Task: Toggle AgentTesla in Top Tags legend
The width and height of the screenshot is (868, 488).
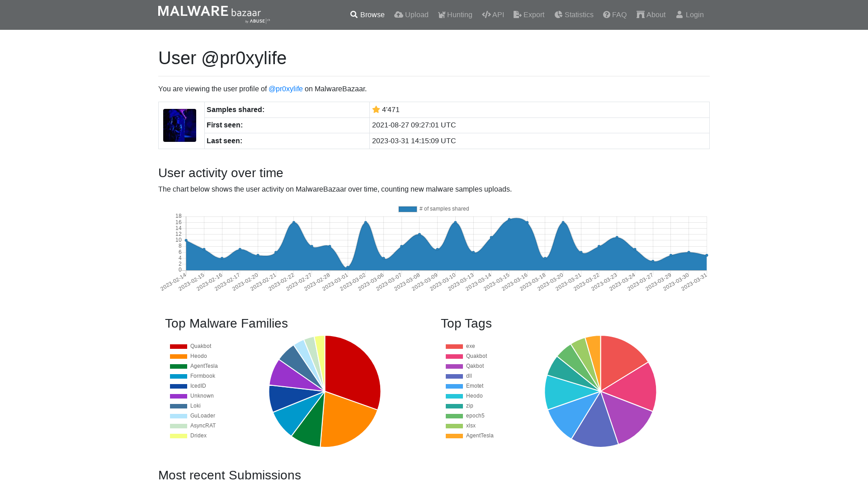Action: pos(470,436)
